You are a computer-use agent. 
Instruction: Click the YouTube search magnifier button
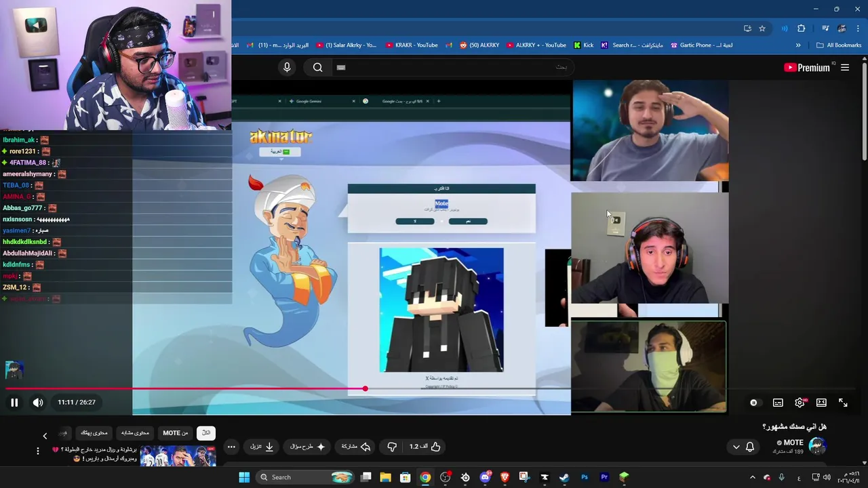point(317,67)
